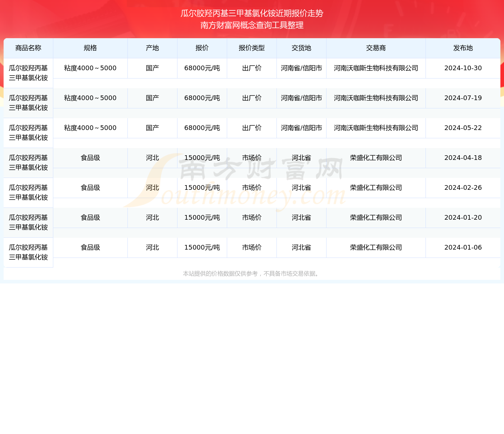Viewport: 504px width, 434px height.
Task: Select the date cell 2024-05-22
Action: pos(463,128)
